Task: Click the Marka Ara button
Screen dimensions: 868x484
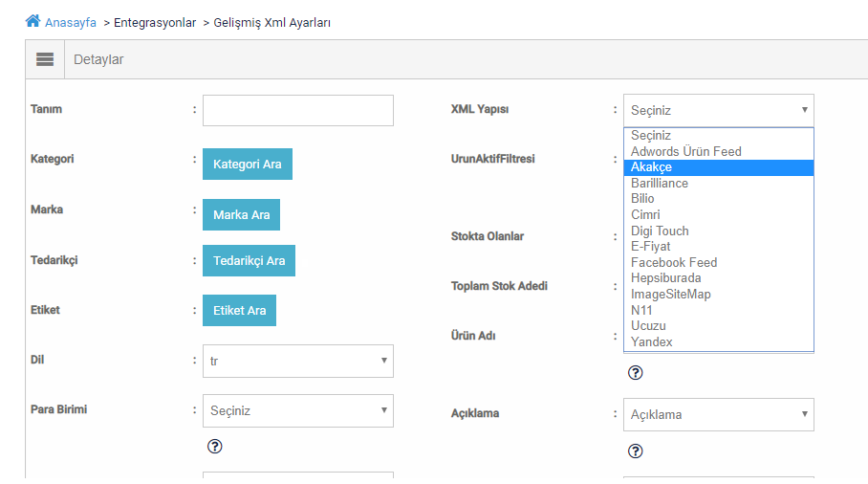Action: coord(241,215)
